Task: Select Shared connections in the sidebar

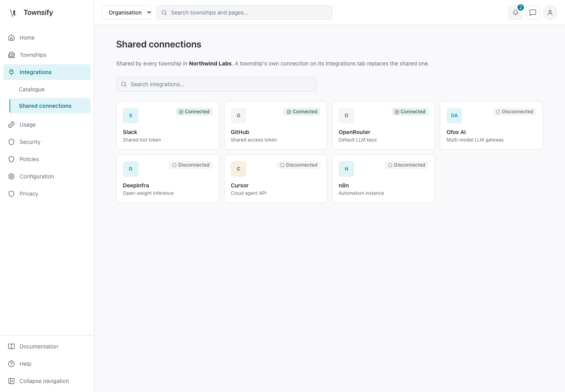Action: point(50,106)
